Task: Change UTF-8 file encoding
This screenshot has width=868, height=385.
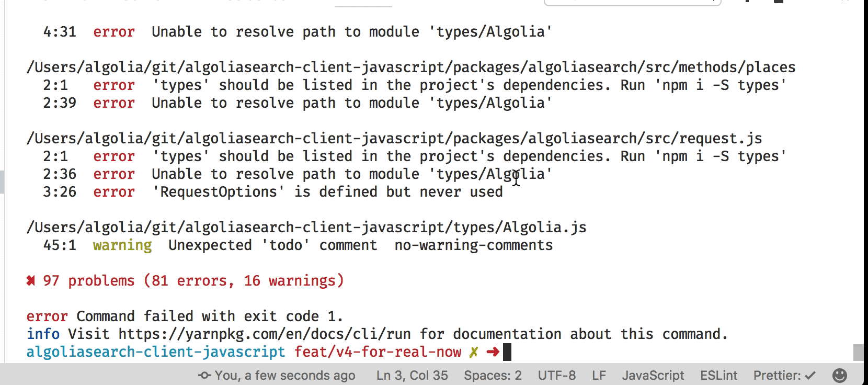Action: coord(557,376)
